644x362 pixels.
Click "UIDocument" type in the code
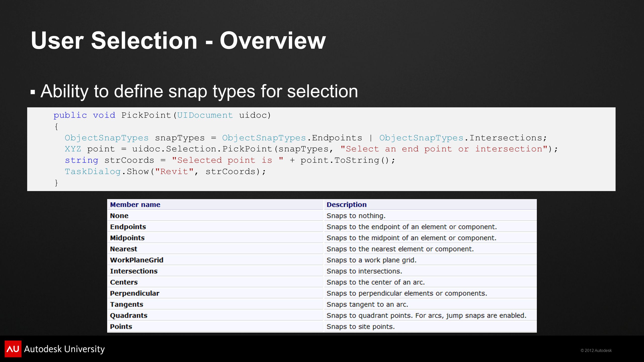205,115
